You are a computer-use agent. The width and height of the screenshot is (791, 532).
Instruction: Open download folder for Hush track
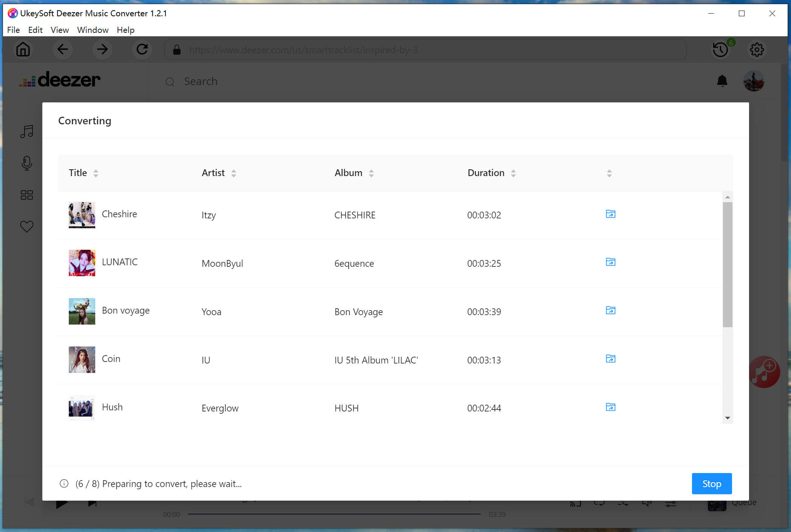pos(610,407)
